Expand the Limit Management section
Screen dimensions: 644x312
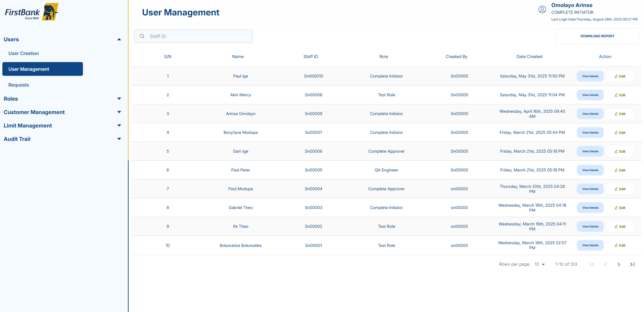click(119, 125)
